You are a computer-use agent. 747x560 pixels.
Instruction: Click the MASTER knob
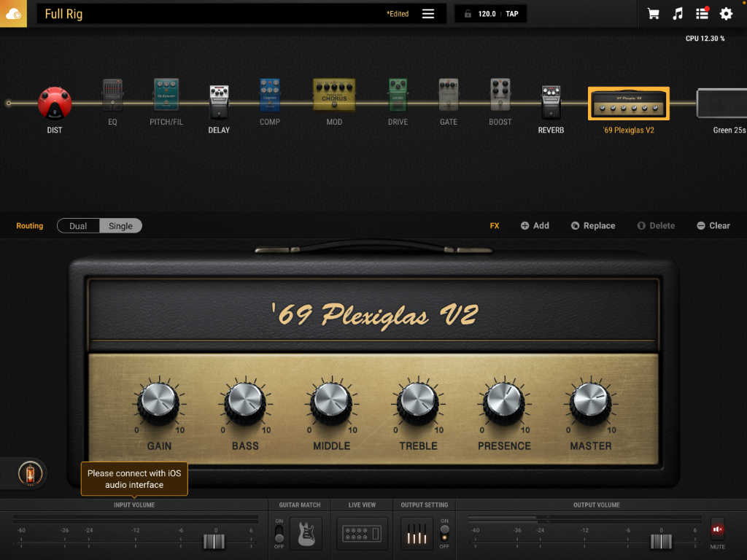point(591,402)
